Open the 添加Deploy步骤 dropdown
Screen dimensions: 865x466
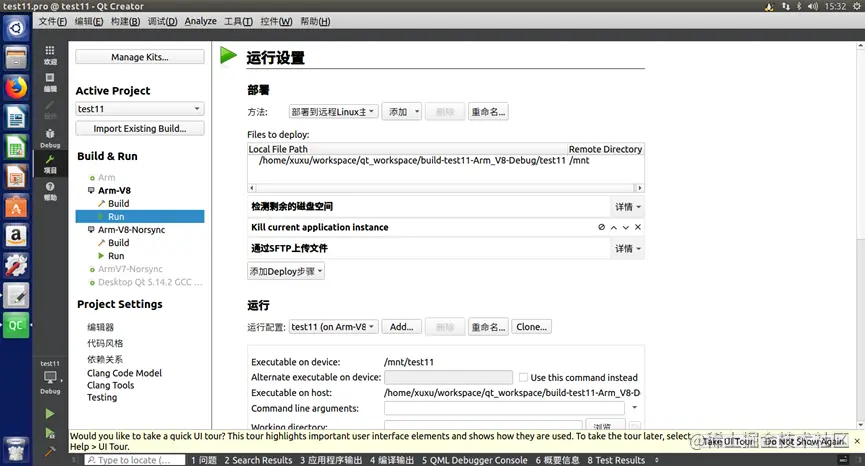tap(286, 271)
